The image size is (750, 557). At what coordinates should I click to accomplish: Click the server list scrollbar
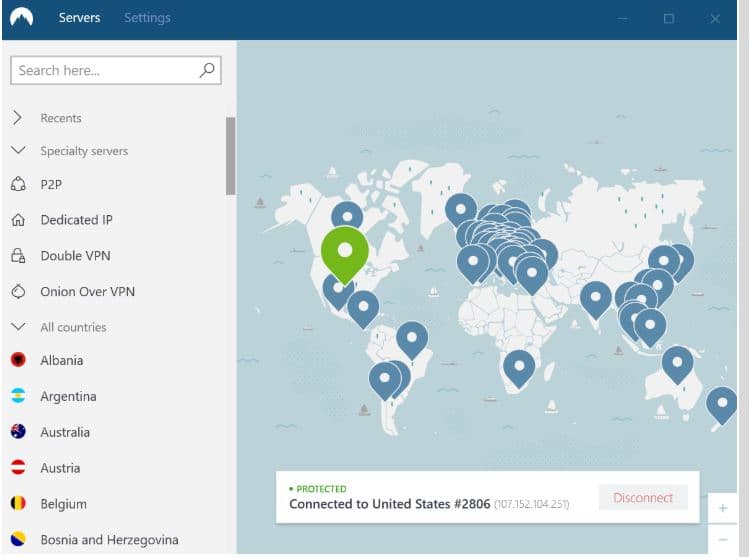230,155
